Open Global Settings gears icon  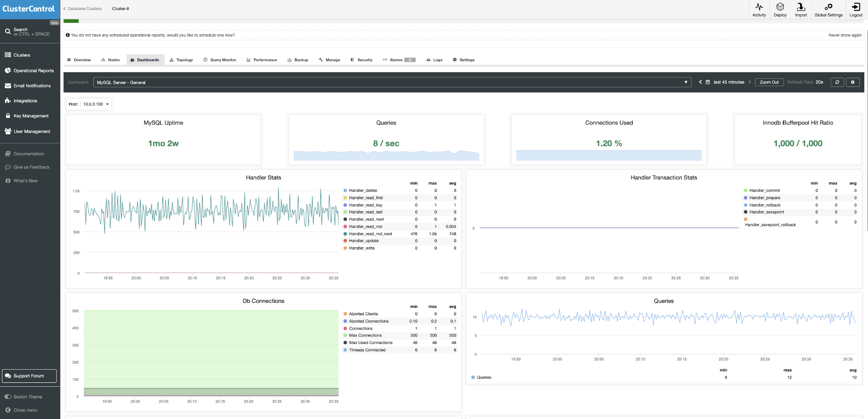pyautogui.click(x=828, y=7)
